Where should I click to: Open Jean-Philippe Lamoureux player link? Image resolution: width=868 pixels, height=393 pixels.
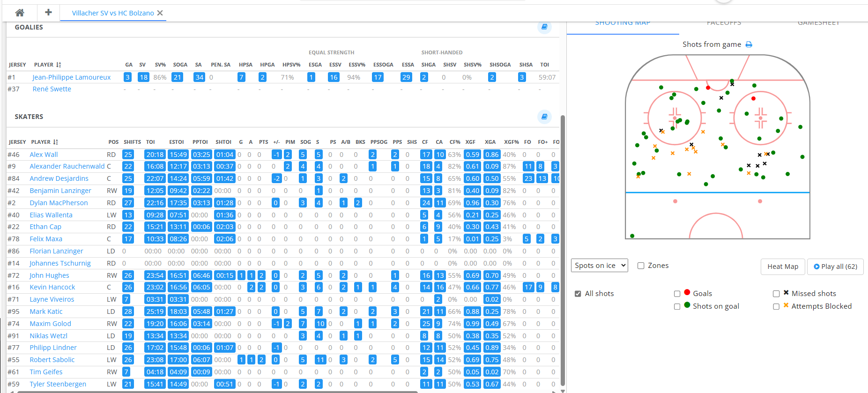72,77
